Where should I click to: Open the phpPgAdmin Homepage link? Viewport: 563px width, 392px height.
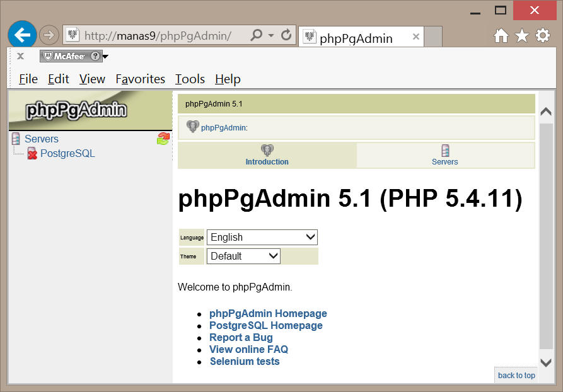click(x=268, y=313)
